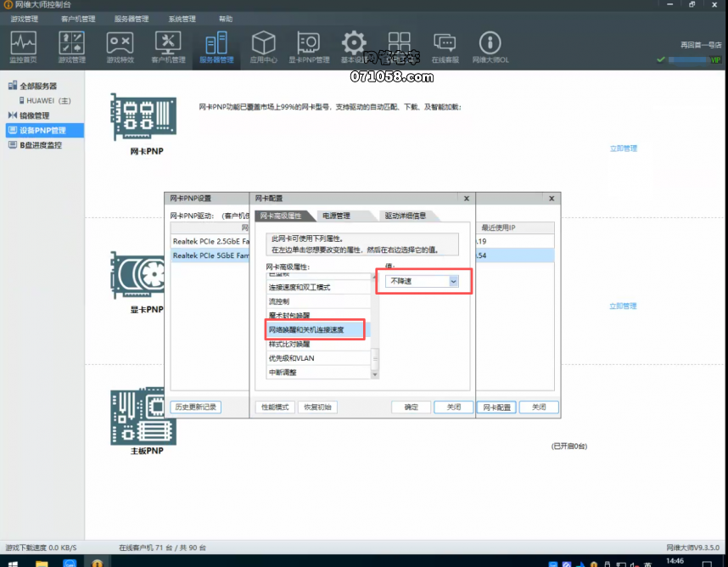Image resolution: width=728 pixels, height=567 pixels.
Task: Switch to the 驱动详细信息 tab
Action: pyautogui.click(x=405, y=216)
